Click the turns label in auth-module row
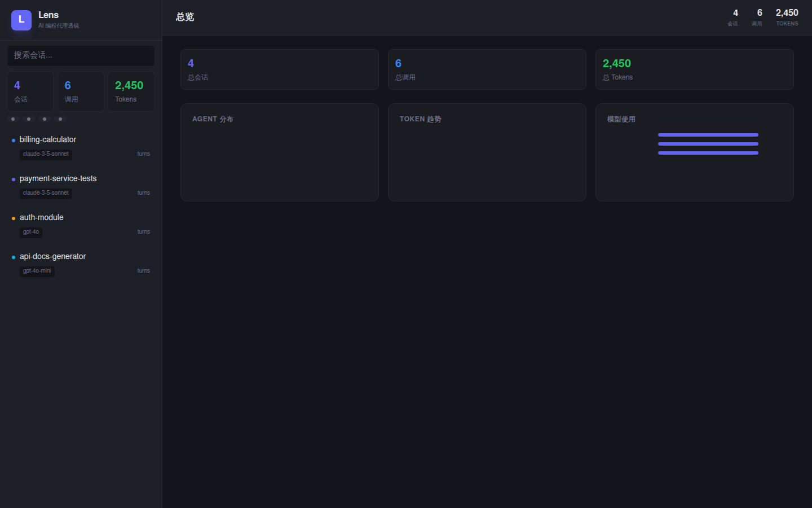The image size is (812, 508). (x=144, y=232)
